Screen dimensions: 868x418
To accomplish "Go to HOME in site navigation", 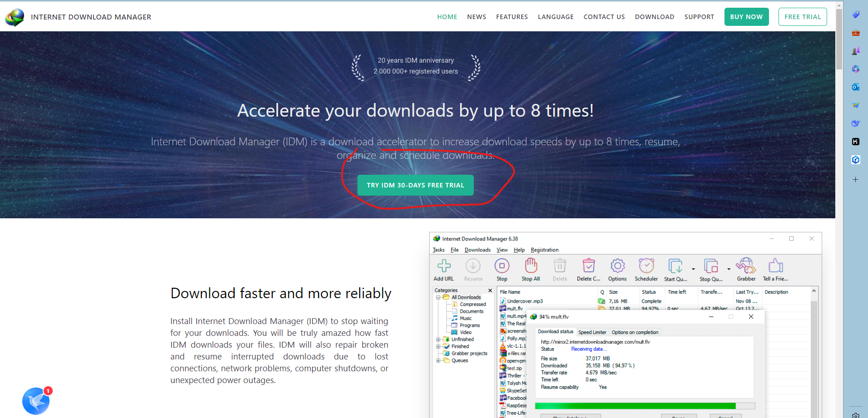I will pyautogui.click(x=447, y=17).
